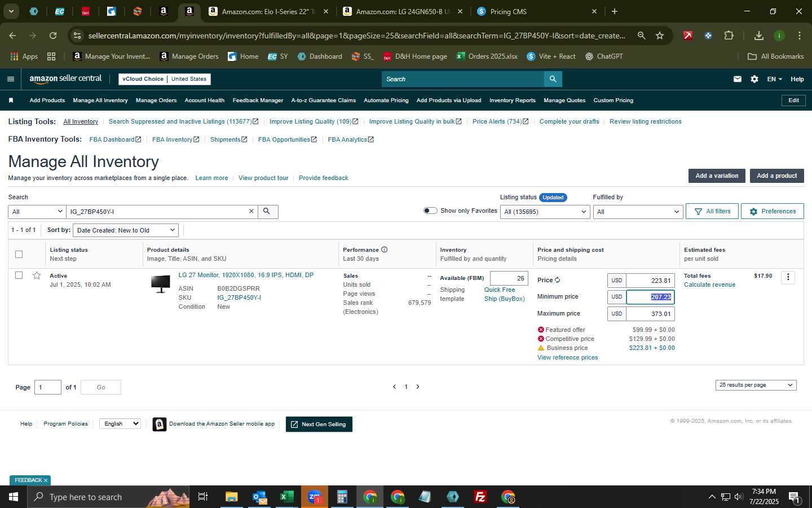Open the three-dot actions menu for the listing

pos(788,277)
